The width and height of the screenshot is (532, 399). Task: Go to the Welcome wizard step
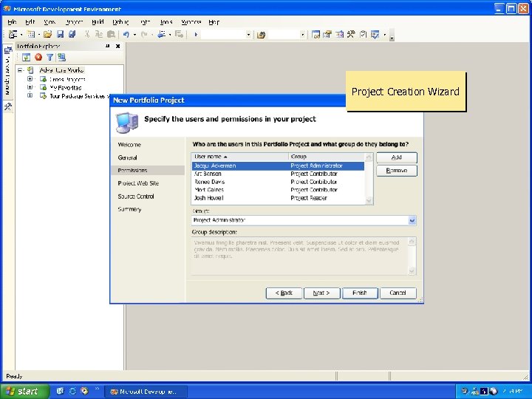(129, 145)
